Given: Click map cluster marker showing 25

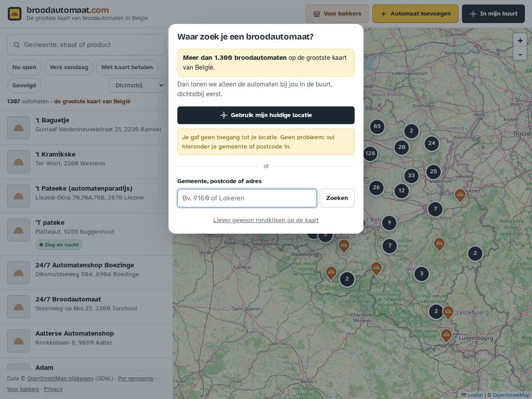Looking at the screenshot, I should pos(434,172).
